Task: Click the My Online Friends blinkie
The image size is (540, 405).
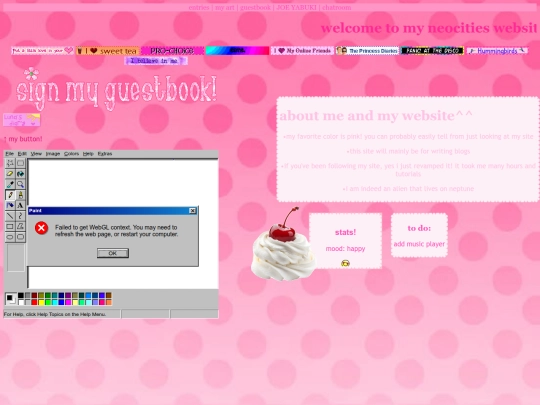Action: tap(302, 51)
